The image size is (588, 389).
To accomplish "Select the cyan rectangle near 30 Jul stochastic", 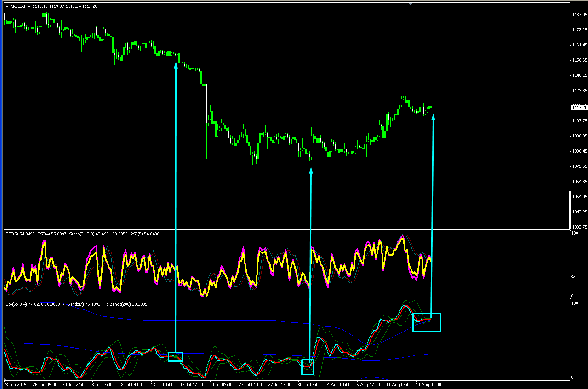I will click(x=307, y=367).
